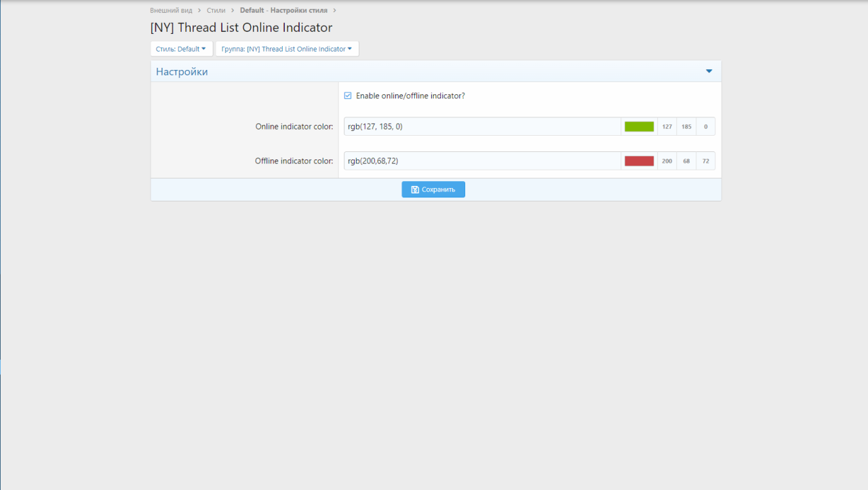Disable the online/offline indicator checkbox

tap(348, 96)
